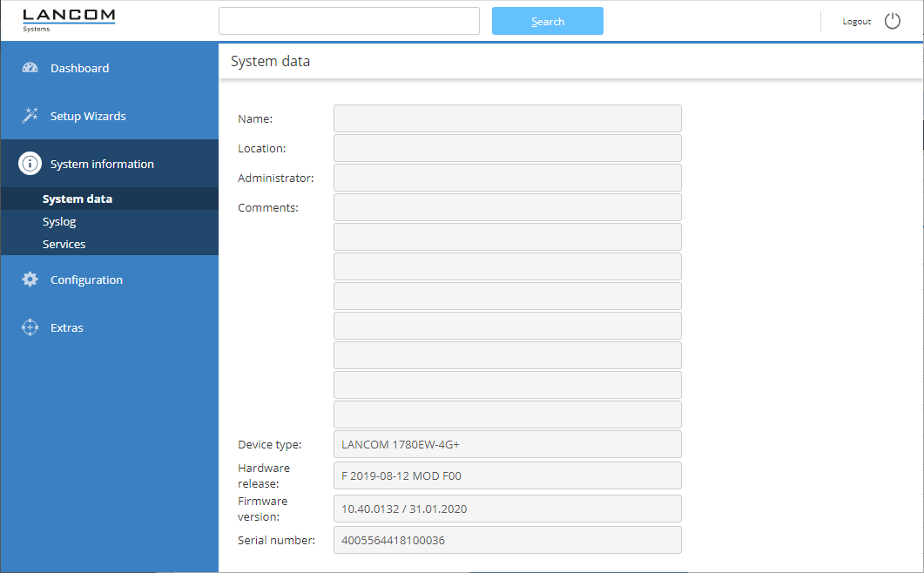Open the Dashboard menu item
The image size is (924, 573).
(x=79, y=68)
